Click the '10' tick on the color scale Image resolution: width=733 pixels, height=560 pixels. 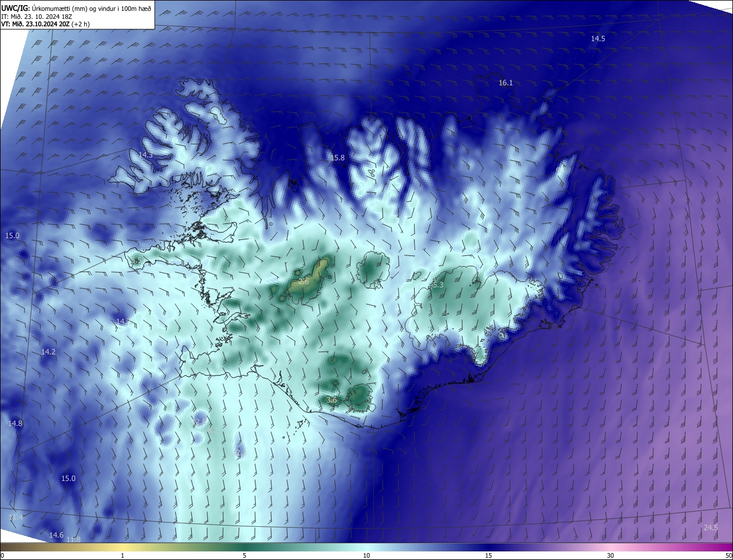pos(366,556)
